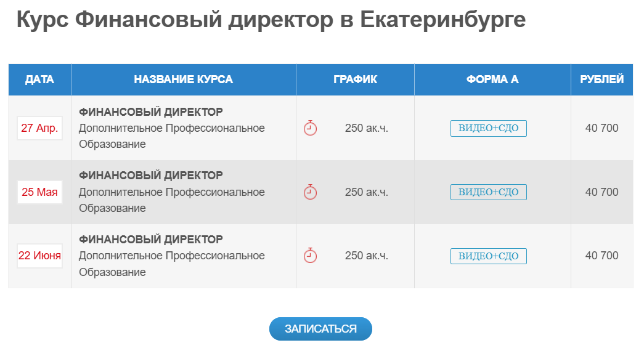
Task: Click the 40 700 price in the 25 Мая row
Action: 601,192
